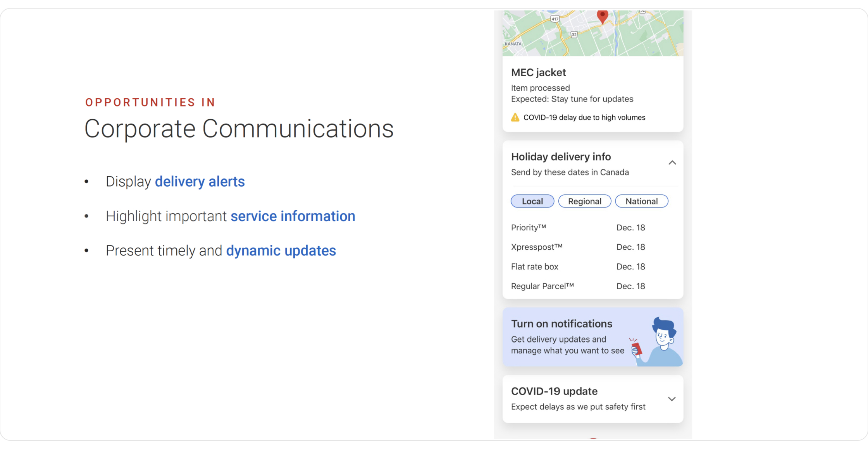Click the Xpresspost™ delivery row
This screenshot has height=453, width=868.
click(x=577, y=247)
